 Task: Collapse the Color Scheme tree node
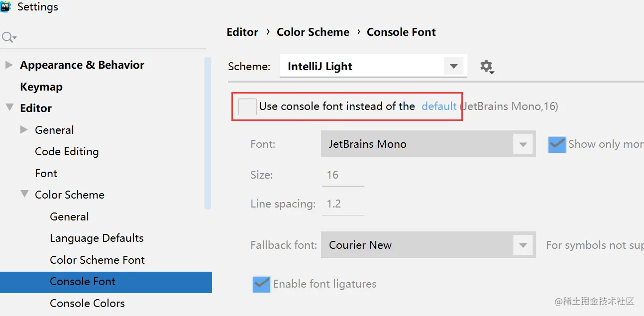pos(24,195)
